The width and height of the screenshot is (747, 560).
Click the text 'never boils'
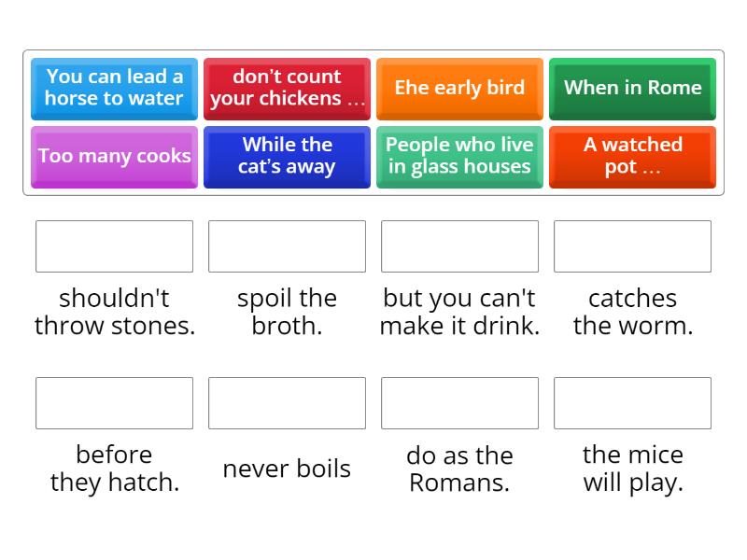coord(287,469)
